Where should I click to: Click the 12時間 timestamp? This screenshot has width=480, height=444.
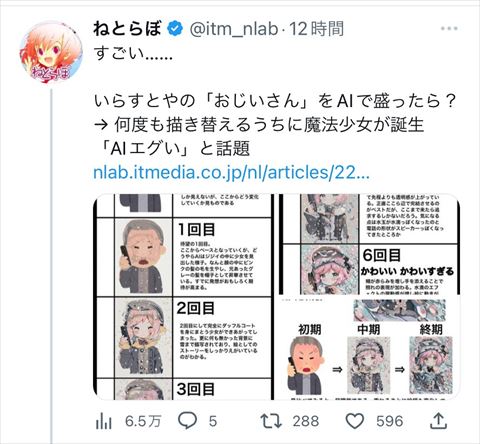pyautogui.click(x=316, y=29)
